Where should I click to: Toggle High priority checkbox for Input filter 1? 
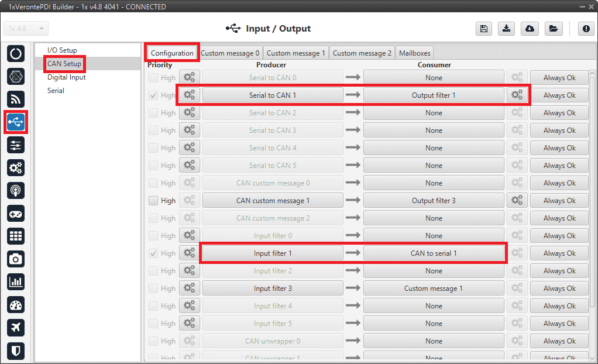coord(153,253)
